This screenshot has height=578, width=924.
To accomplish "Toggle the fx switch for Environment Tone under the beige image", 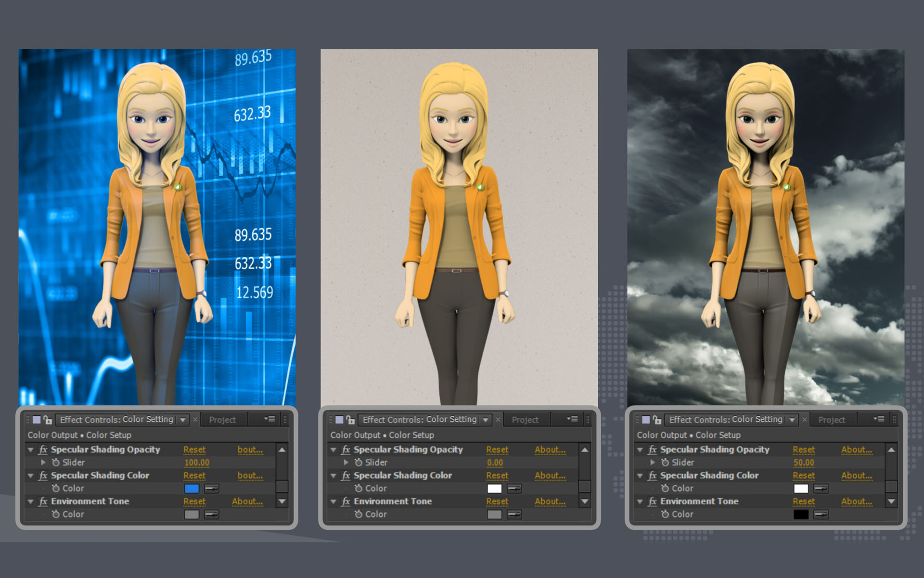I will click(x=346, y=501).
